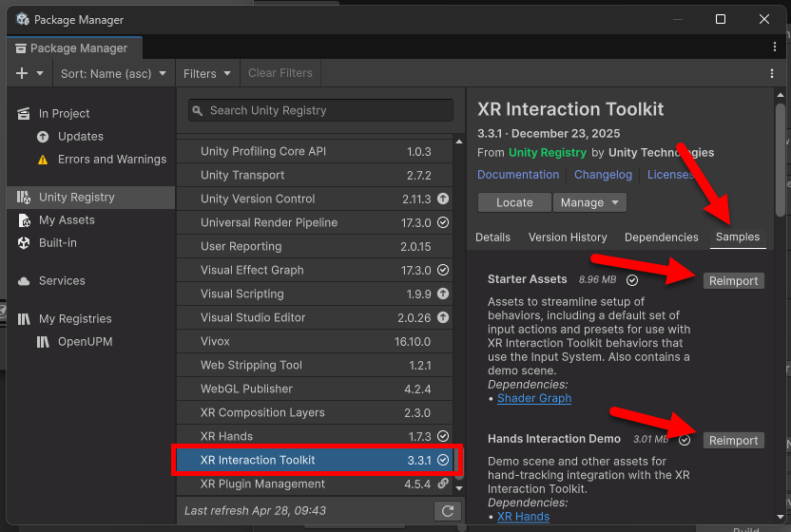The image size is (791, 532).
Task: Open the add package dropdown arrow
Action: pyautogui.click(x=40, y=73)
